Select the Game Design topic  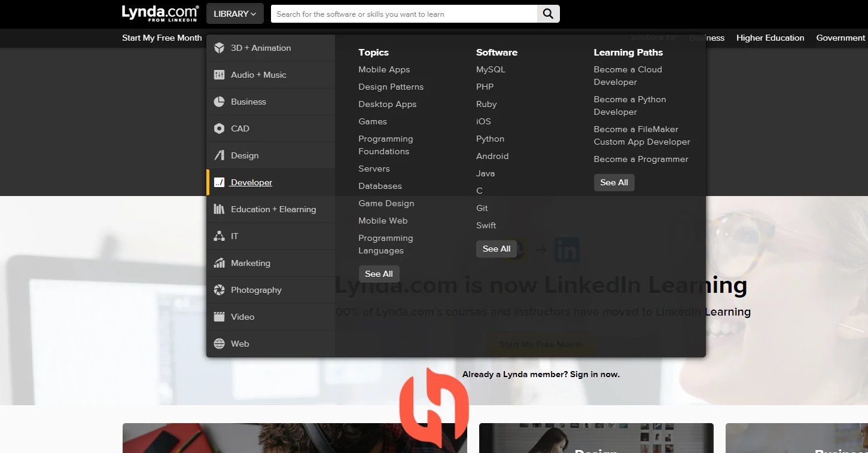coord(386,203)
